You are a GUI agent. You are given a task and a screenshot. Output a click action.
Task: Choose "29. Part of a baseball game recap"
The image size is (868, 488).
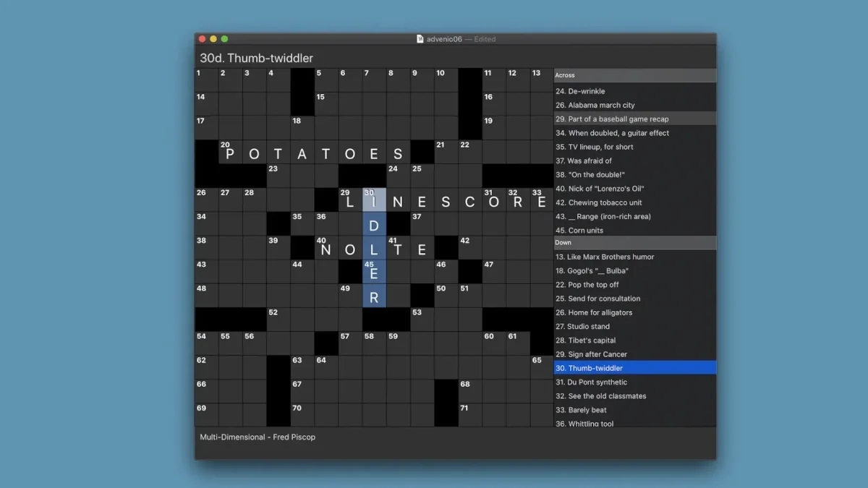(x=634, y=119)
